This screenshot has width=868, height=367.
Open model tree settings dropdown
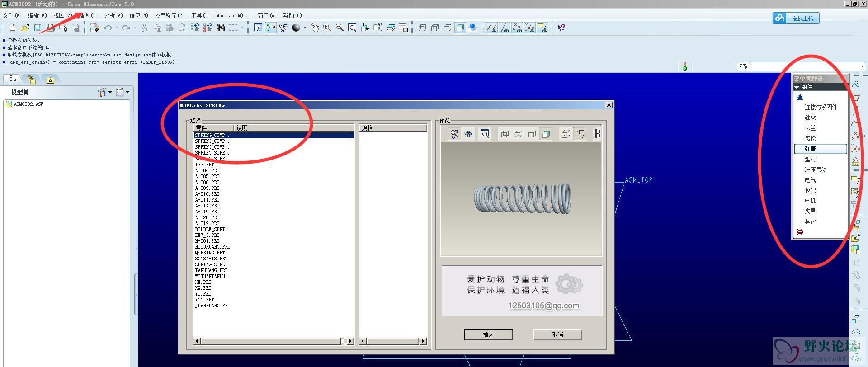pos(105,92)
